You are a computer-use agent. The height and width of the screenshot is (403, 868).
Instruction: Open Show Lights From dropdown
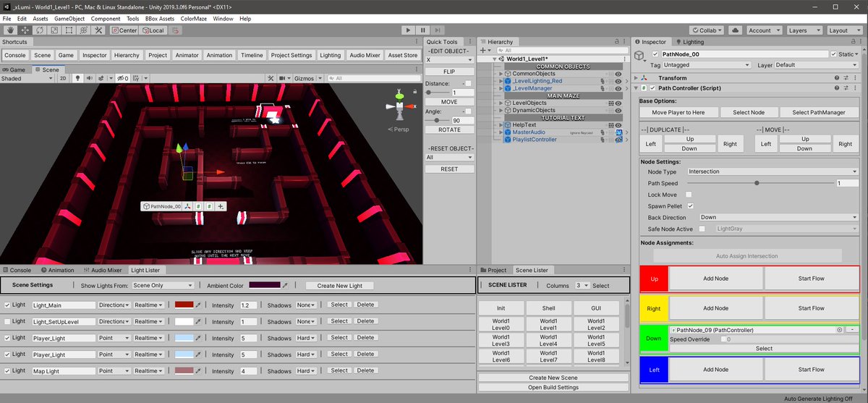(x=163, y=286)
